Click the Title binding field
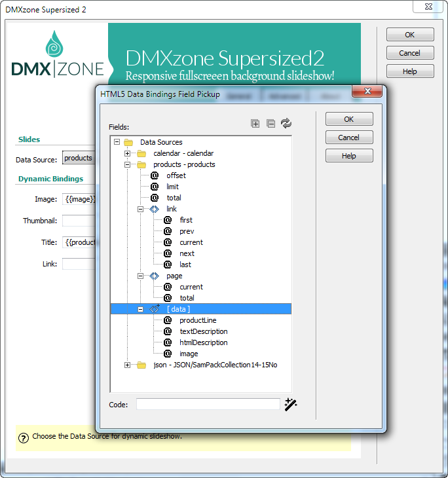The image size is (448, 478). click(x=79, y=242)
